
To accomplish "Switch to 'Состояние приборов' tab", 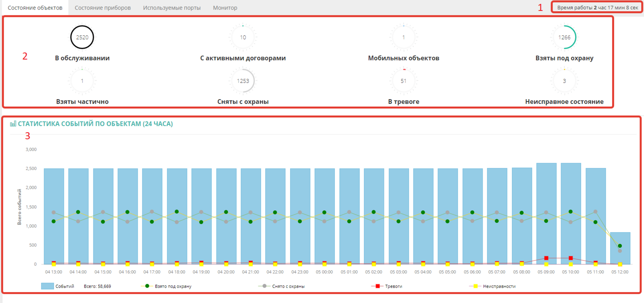I will [103, 8].
